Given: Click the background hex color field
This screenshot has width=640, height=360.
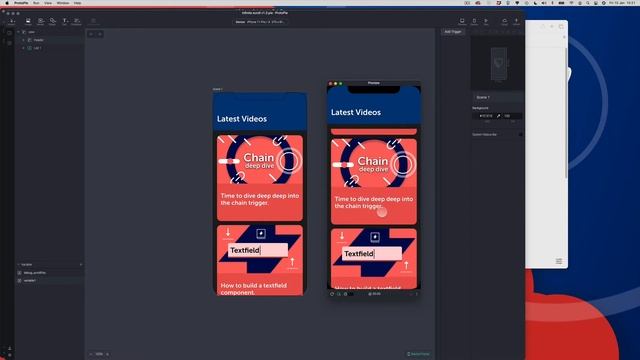Looking at the screenshot, I should 486,116.
